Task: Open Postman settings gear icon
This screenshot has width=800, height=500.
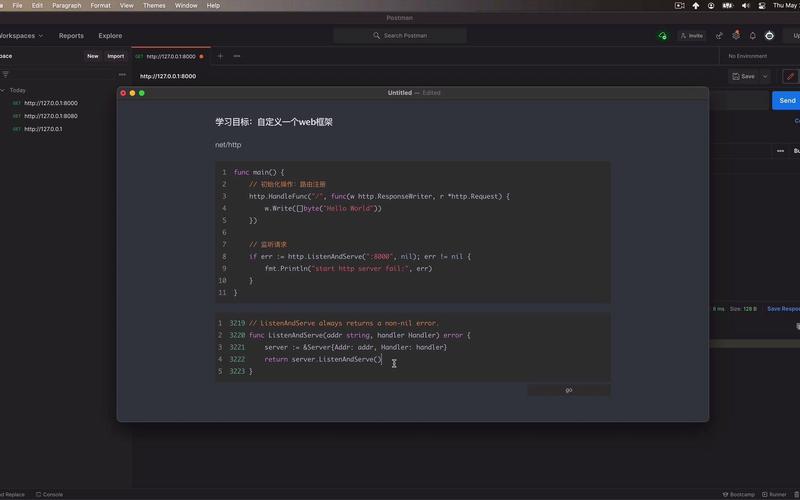Action: (736, 35)
